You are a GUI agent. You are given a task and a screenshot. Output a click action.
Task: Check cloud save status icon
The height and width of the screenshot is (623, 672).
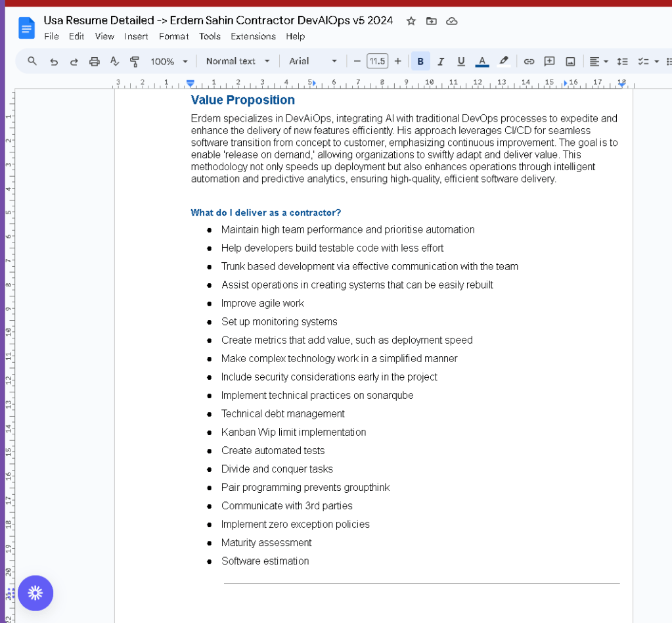[452, 21]
